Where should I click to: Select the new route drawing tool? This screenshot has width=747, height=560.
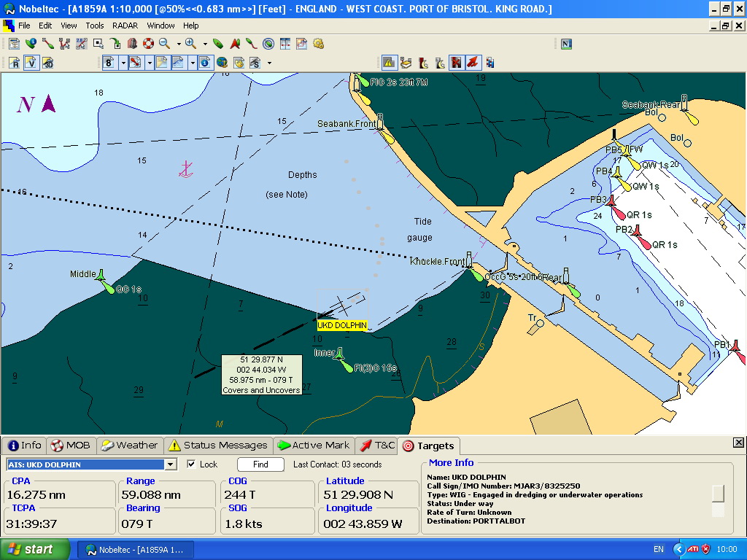click(x=47, y=44)
